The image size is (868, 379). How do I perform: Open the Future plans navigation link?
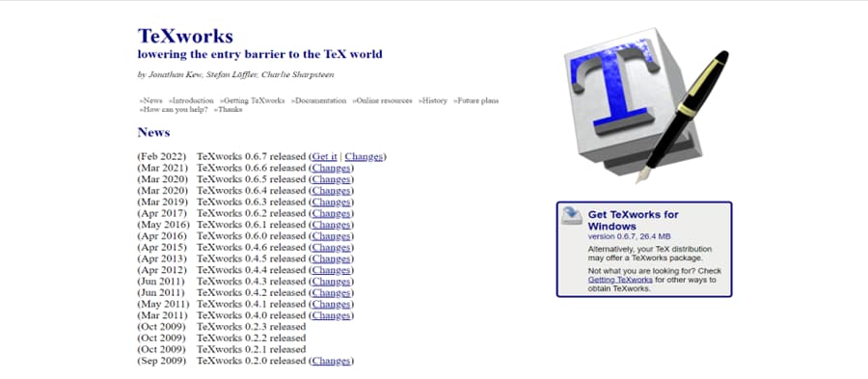476,100
